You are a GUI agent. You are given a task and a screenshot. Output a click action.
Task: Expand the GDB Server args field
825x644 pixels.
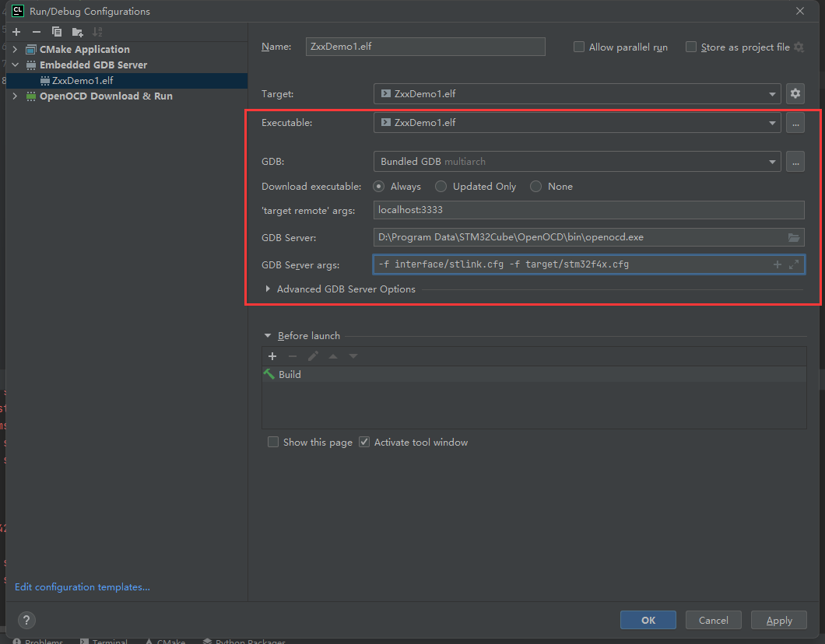pos(794,264)
